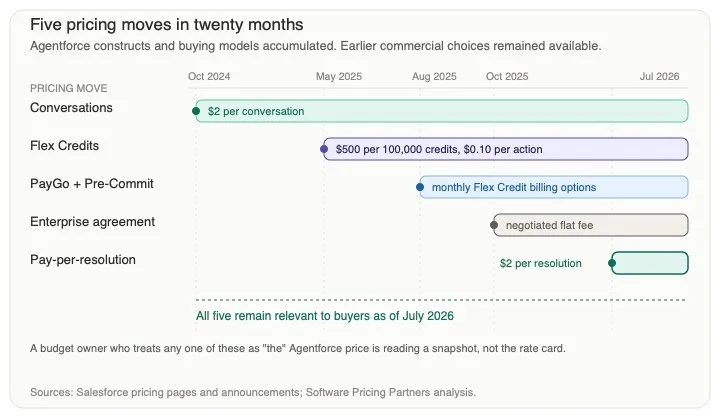The width and height of the screenshot is (720, 418).
Task: Click the '$2 per resolution' text label
Action: pyautogui.click(x=540, y=263)
